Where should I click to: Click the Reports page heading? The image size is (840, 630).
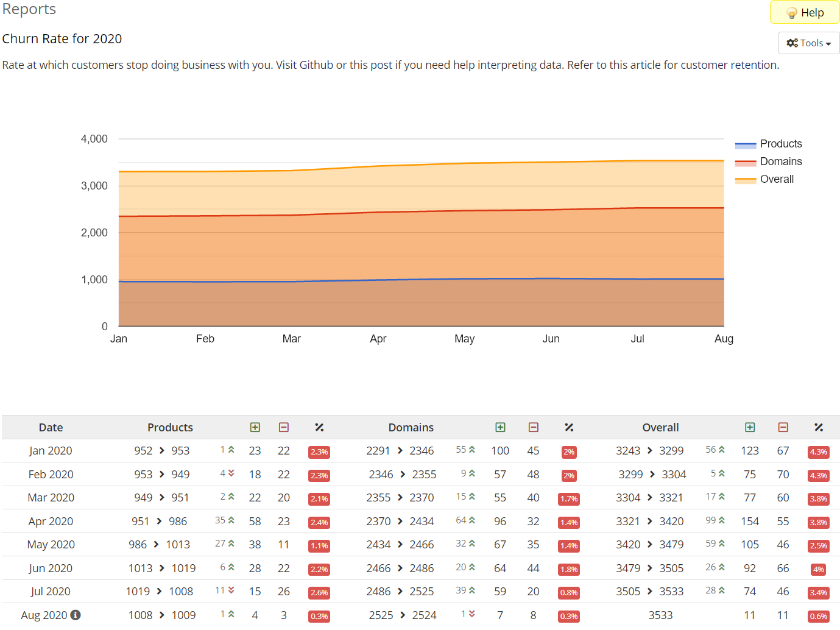(29, 9)
